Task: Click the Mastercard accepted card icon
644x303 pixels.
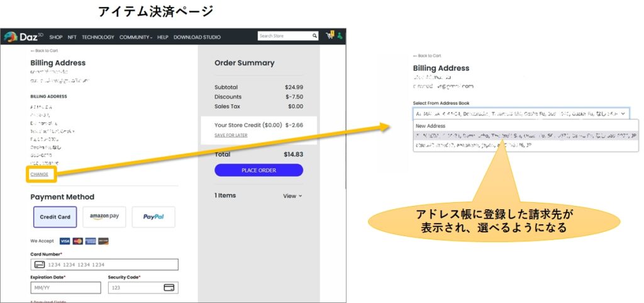Action: [x=78, y=241]
